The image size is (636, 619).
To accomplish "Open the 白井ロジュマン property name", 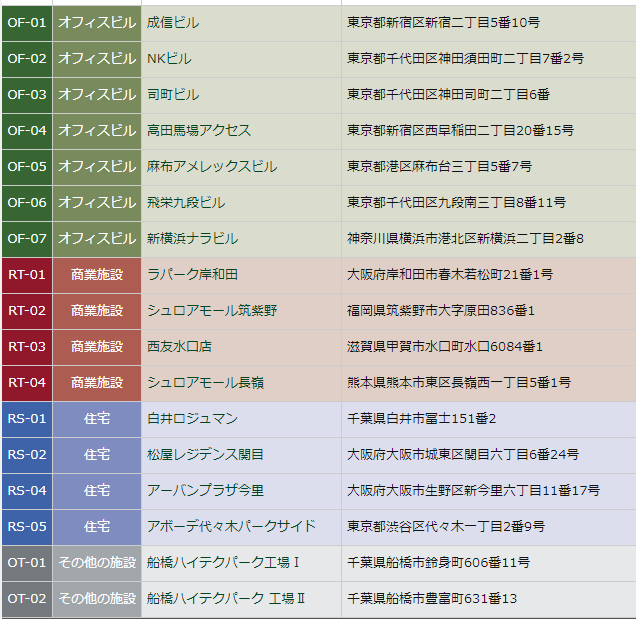I will 192,419.
